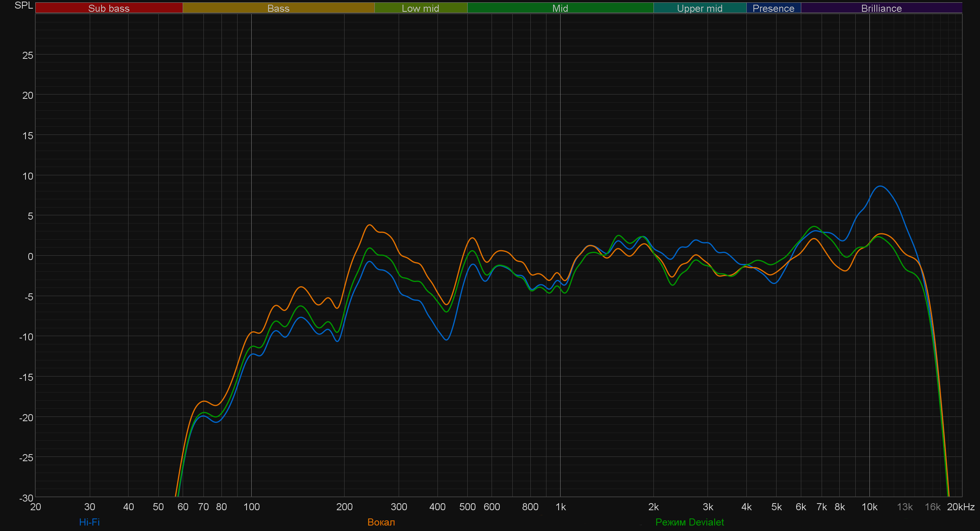Click the 25 dB level label
The image size is (980, 531).
27,56
